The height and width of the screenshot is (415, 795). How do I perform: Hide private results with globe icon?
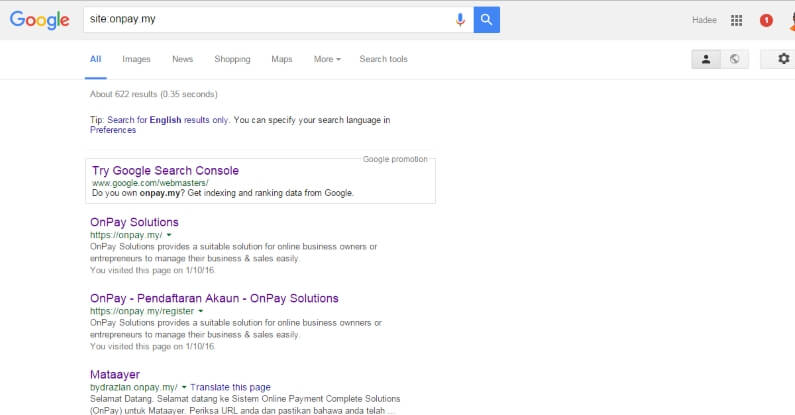point(734,59)
